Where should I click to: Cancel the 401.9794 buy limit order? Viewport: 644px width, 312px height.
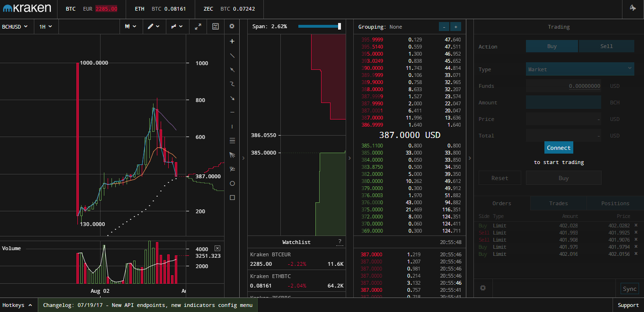(635, 247)
